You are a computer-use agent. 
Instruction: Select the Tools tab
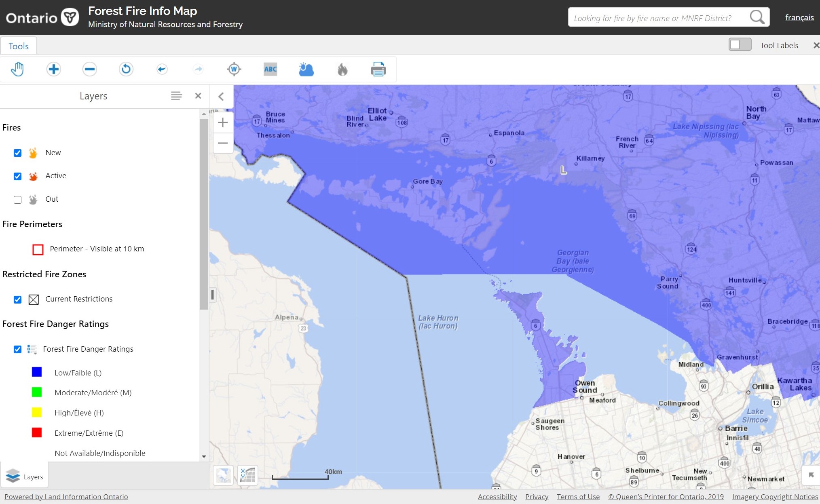coord(19,46)
